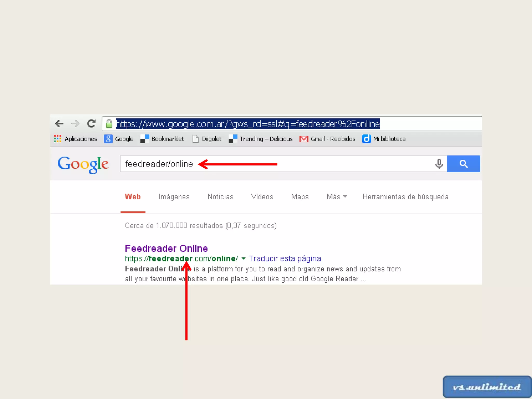Screen dimensions: 532x399
Task: Click the voice search microphone icon
Action: click(x=439, y=164)
